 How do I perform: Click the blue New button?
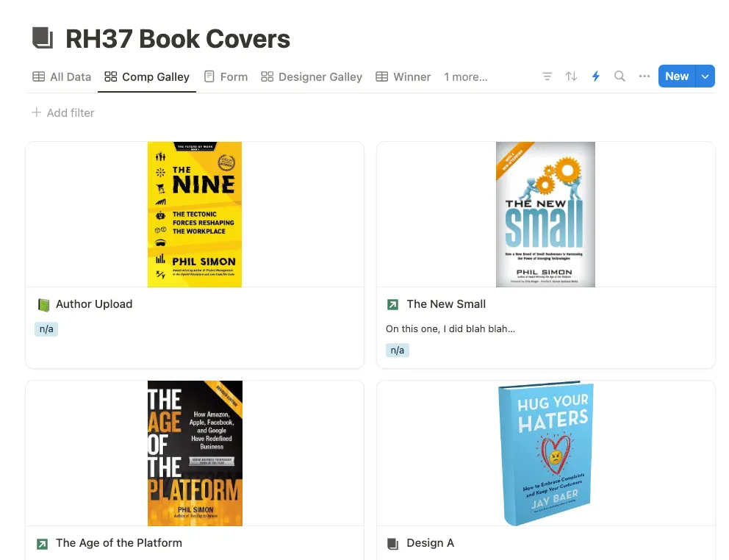coord(677,76)
